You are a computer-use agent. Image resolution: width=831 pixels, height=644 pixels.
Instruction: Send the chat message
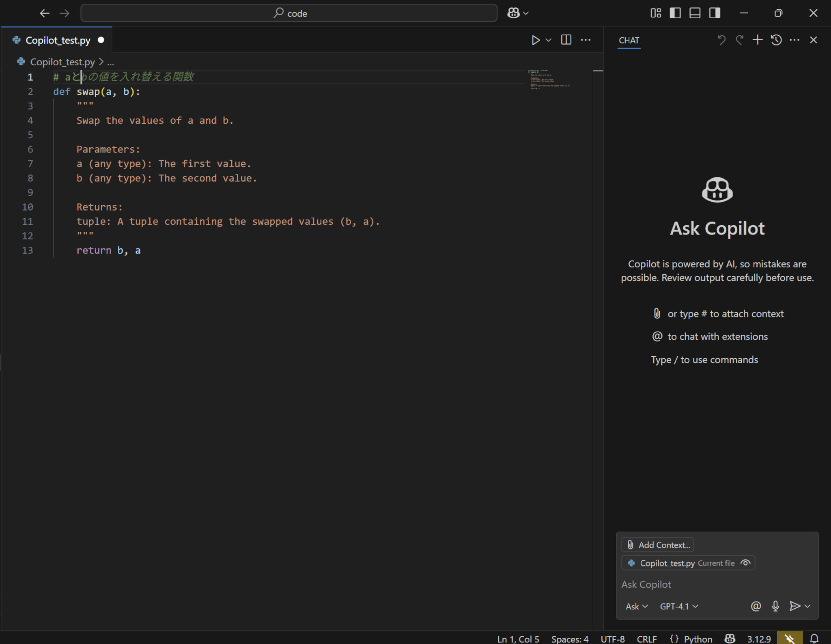794,606
